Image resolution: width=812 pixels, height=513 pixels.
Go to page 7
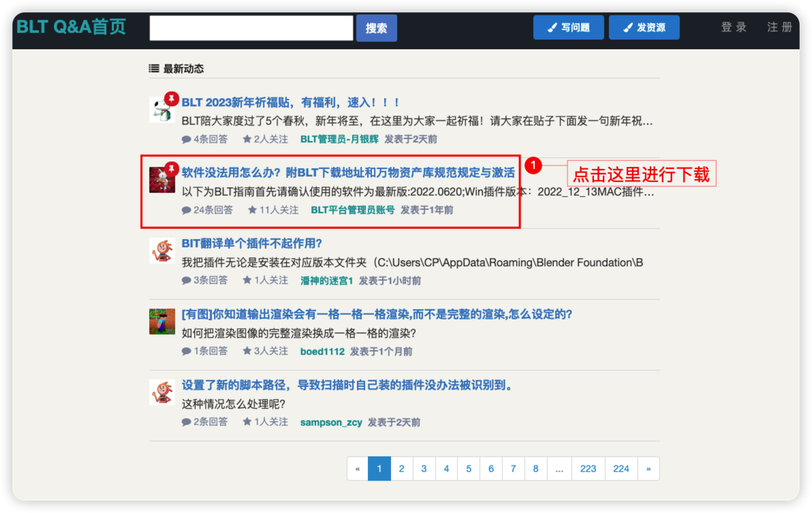pos(513,469)
